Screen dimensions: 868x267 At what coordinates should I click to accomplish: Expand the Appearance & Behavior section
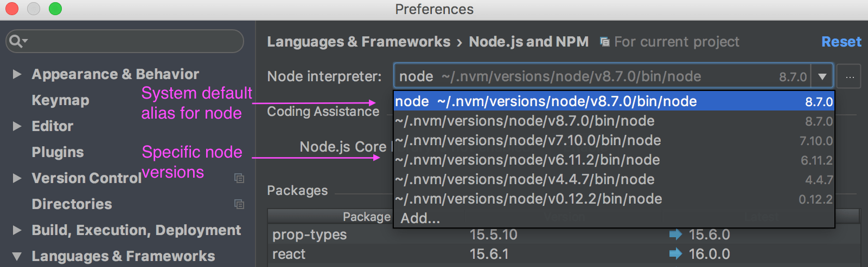pyautogui.click(x=17, y=74)
